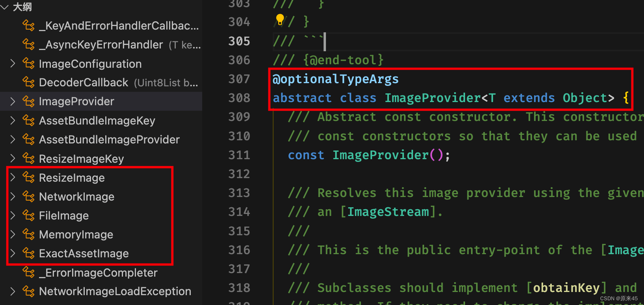Select _KeyAndErrorHandlerCallbac... in the outline
Viewport: 644px width, 305px height.
(x=119, y=26)
